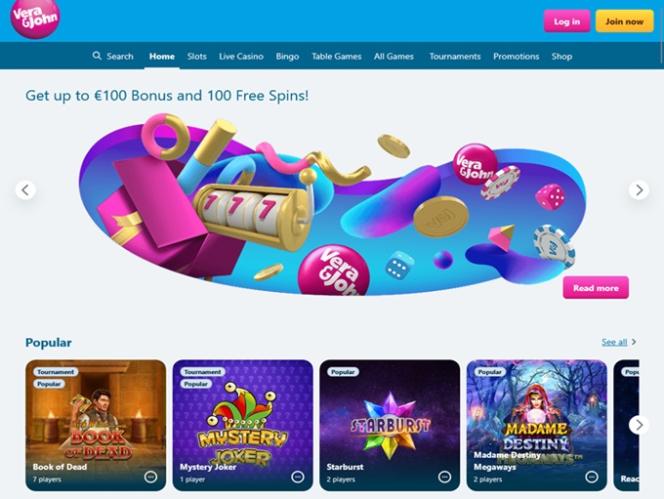Advance banner with right arrow
The width and height of the screenshot is (664, 499).
639,190
